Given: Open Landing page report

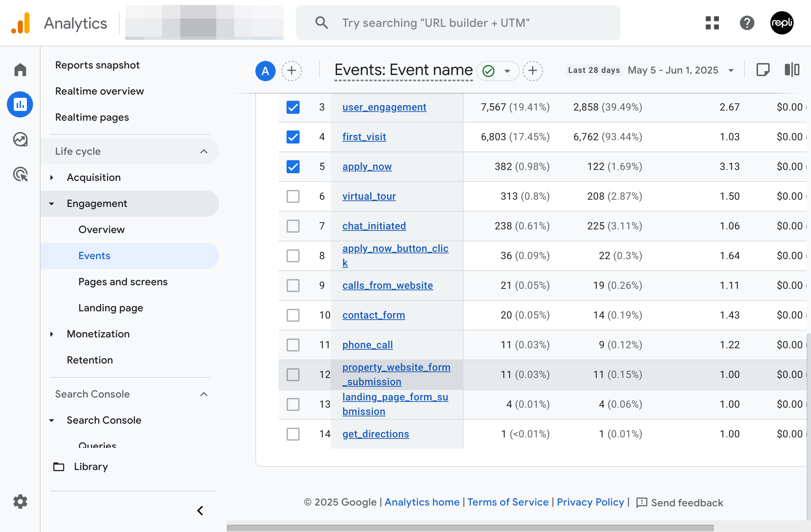Looking at the screenshot, I should pos(111,308).
